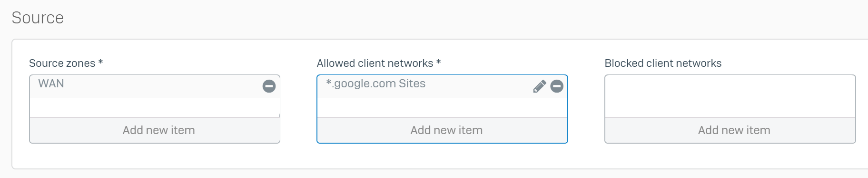The height and width of the screenshot is (178, 868).
Task: Click required asterisk beside Source zones
Action: [x=100, y=62]
